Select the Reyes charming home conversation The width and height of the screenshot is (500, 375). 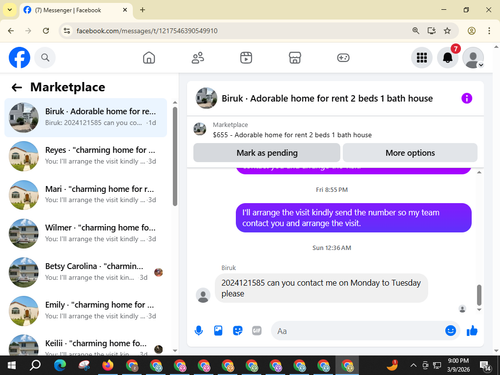86,156
